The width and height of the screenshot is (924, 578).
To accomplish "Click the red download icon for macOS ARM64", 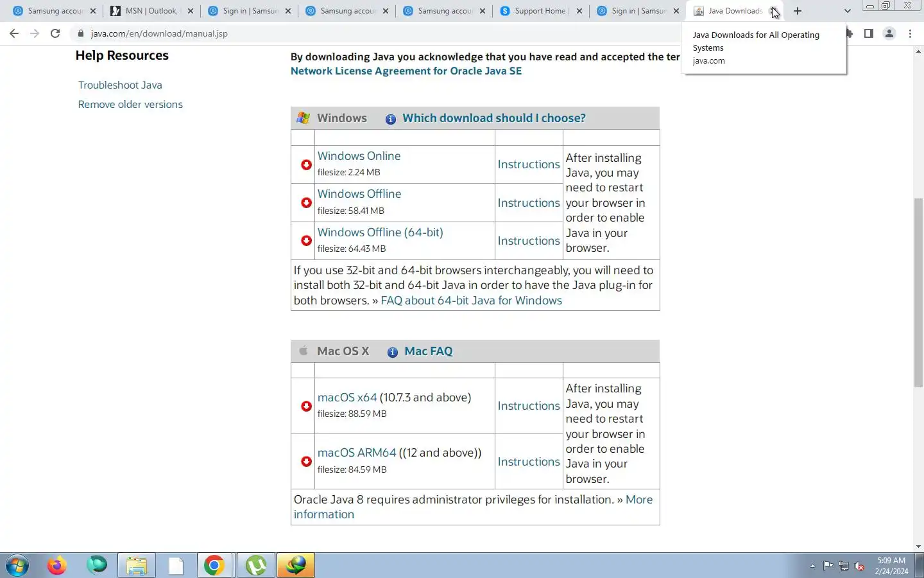I will [306, 462].
